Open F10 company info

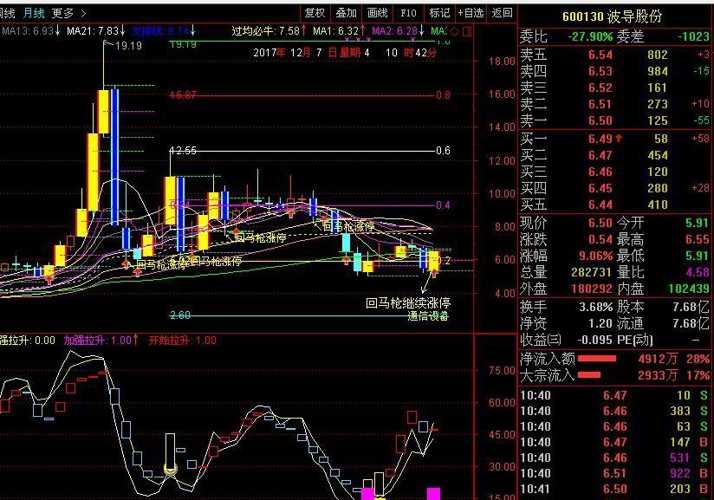[x=408, y=13]
